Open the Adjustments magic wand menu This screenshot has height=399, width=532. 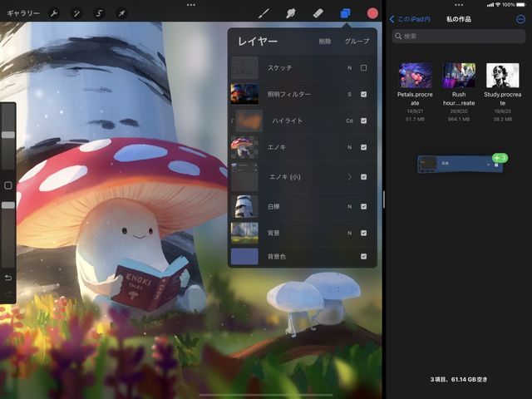point(76,13)
